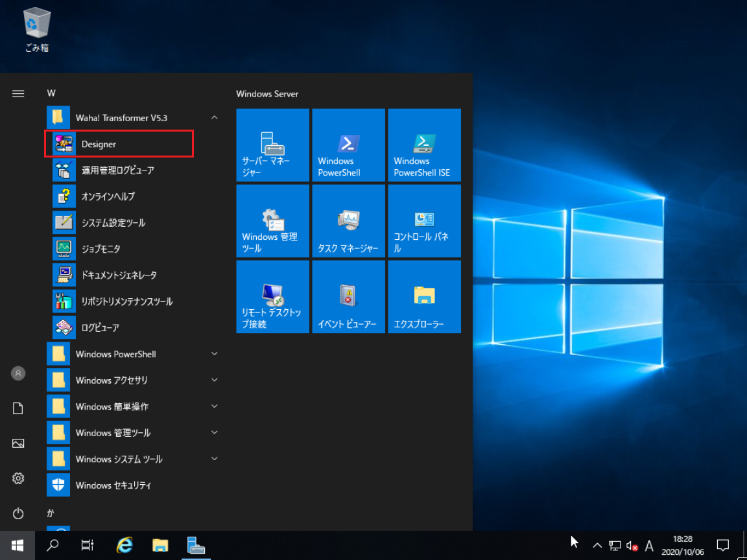Click the Windows Server tile group title
The width and height of the screenshot is (747, 560).
coord(267,94)
